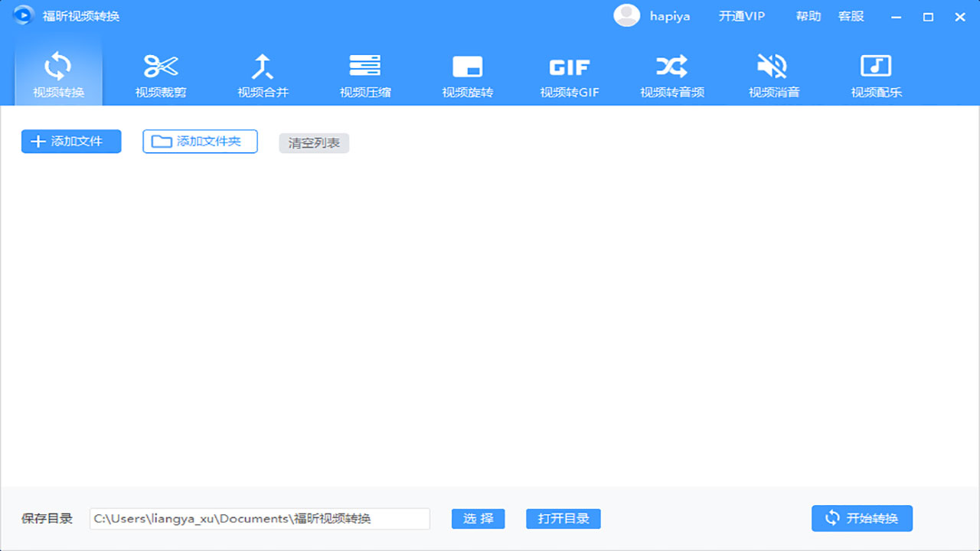Click the hapiya username

point(669,15)
